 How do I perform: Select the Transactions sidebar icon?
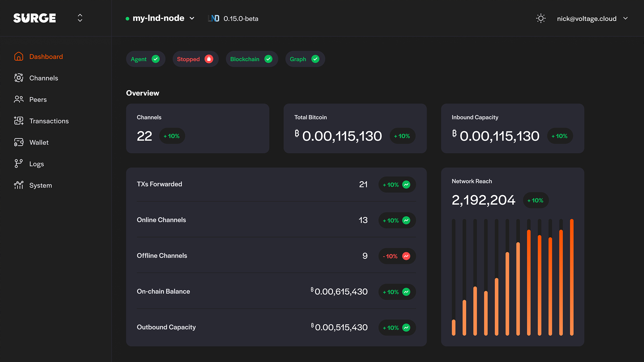coord(19,121)
